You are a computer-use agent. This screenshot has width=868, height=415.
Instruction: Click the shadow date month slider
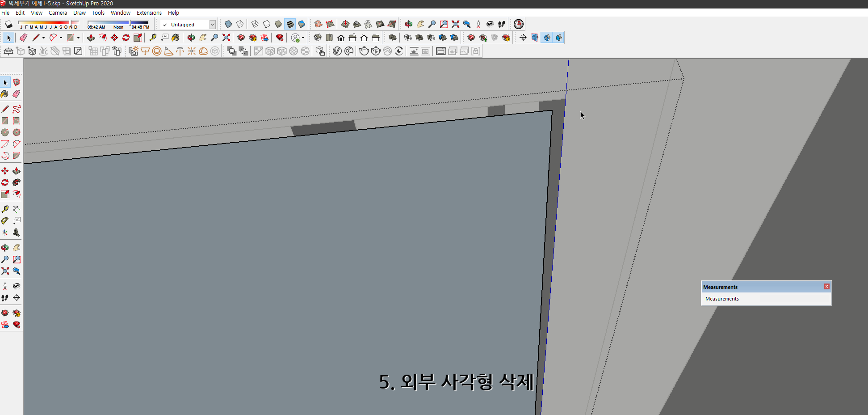pos(48,22)
